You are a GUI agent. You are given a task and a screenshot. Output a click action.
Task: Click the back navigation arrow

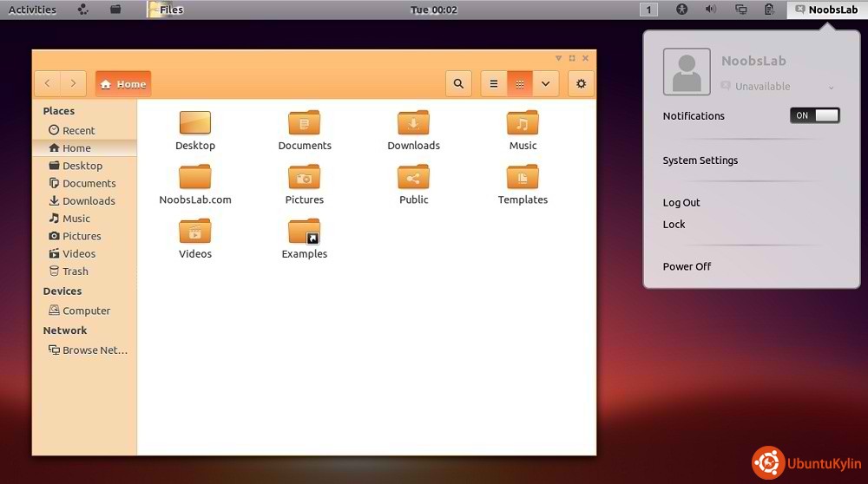click(x=47, y=84)
